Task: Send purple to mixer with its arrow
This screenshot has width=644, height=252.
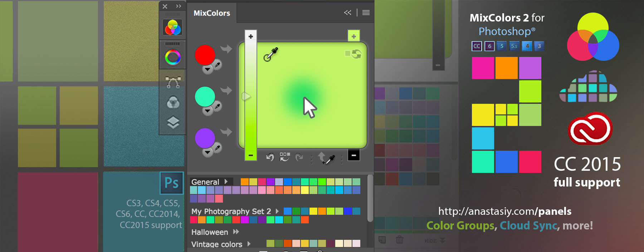Action: pos(226,132)
